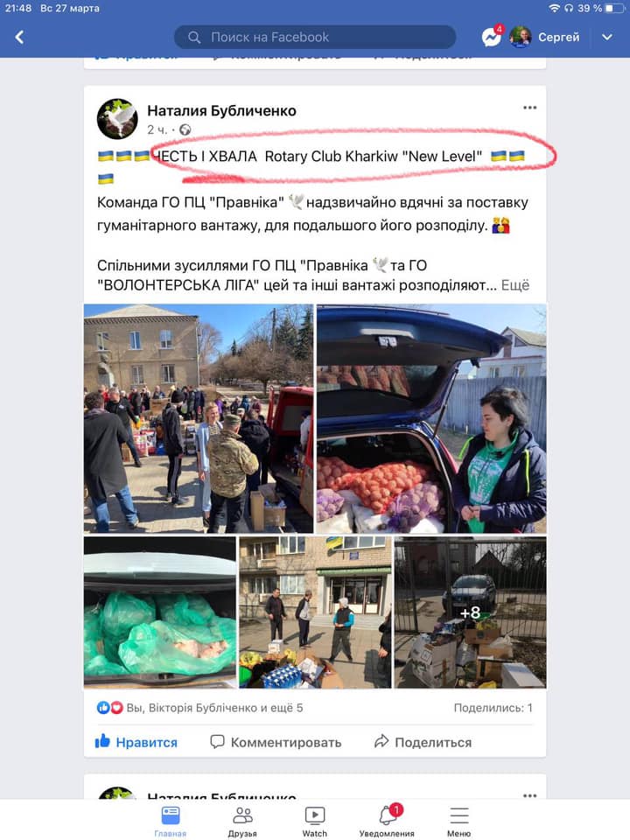Image resolution: width=630 pixels, height=840 pixels.
Task: Open Наталия Бубличенко dove avatar
Action: pos(117,118)
